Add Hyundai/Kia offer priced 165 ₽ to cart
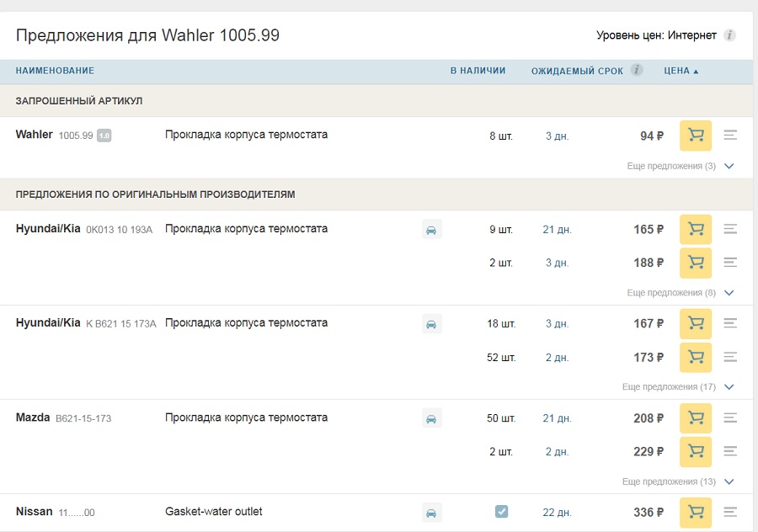Screen dimensions: 758x532 pyautogui.click(x=696, y=229)
